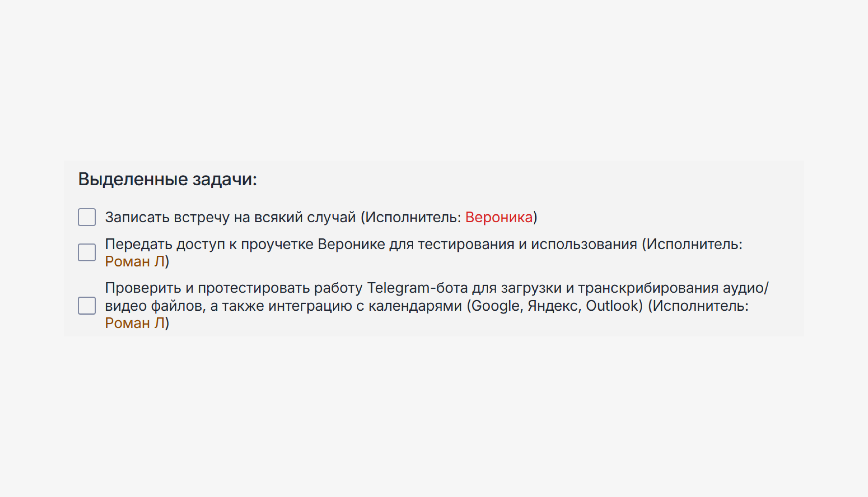Click the word 'Яндекс' in the calendars list
The height and width of the screenshot is (497, 868).
click(554, 306)
